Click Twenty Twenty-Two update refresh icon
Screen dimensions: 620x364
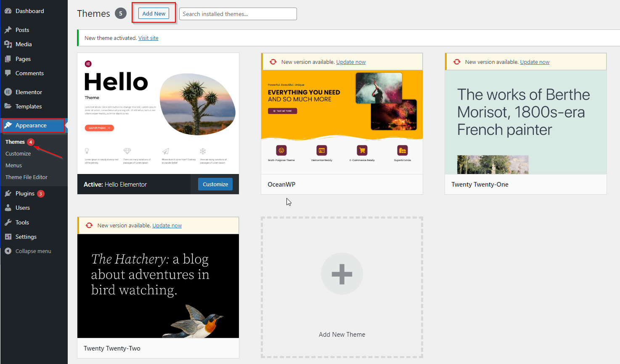[89, 225]
